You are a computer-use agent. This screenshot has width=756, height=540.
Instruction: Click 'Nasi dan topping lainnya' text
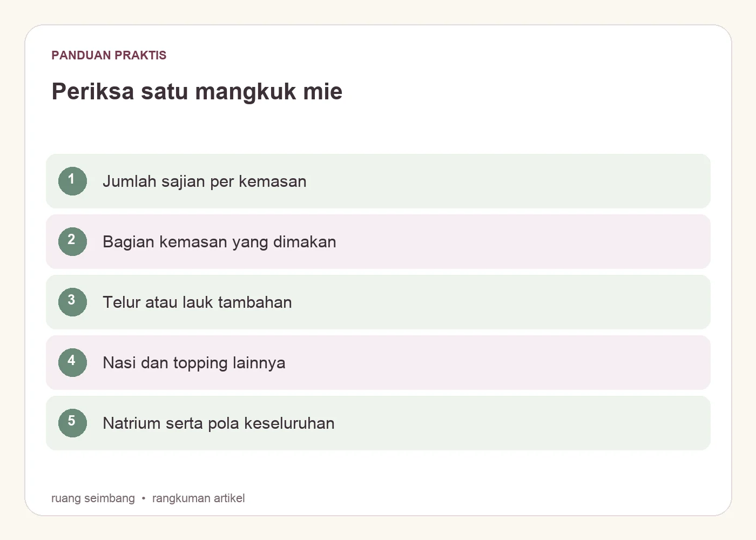(194, 363)
